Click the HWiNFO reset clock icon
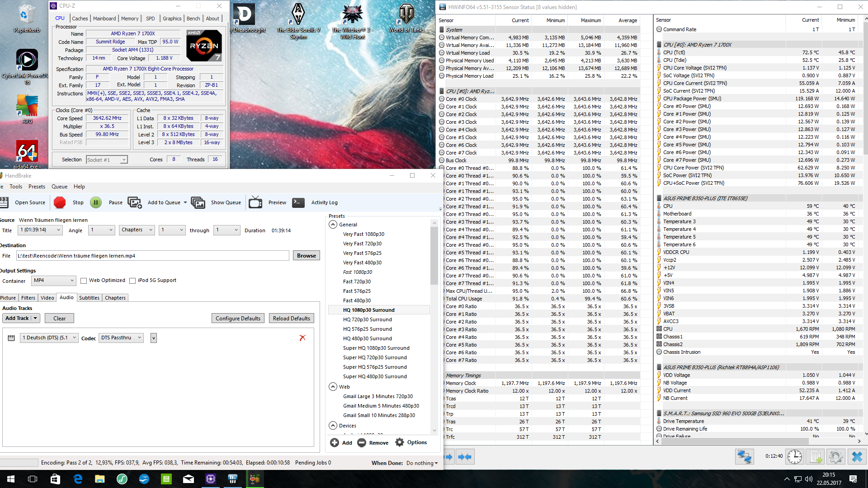Image resolution: width=868 pixels, height=488 pixels. click(x=794, y=457)
